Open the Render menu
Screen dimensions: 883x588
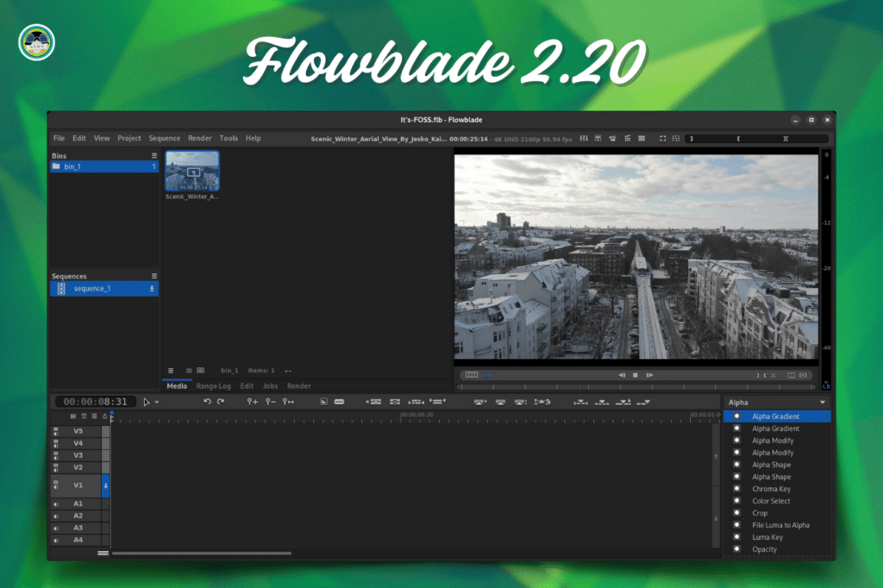(x=199, y=138)
